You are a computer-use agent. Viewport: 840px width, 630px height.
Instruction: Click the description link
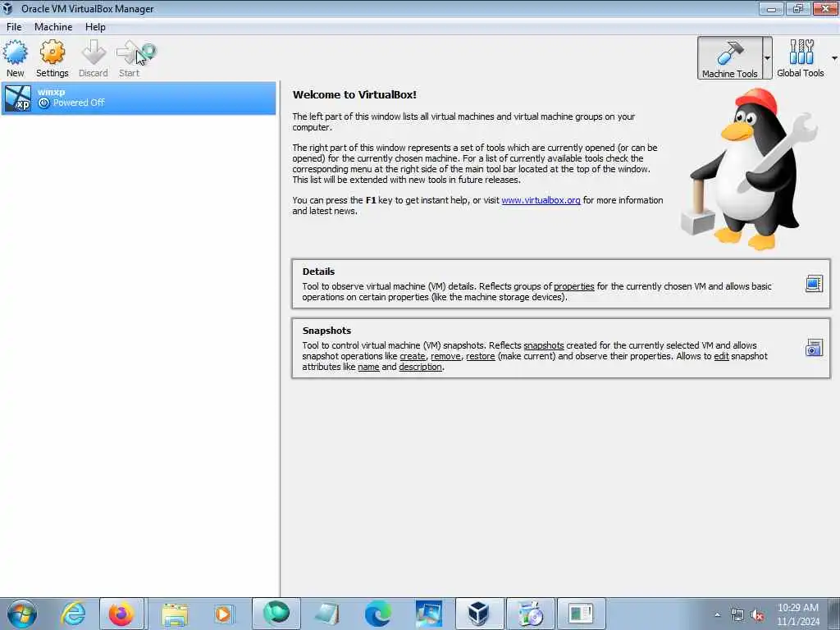[420, 367]
